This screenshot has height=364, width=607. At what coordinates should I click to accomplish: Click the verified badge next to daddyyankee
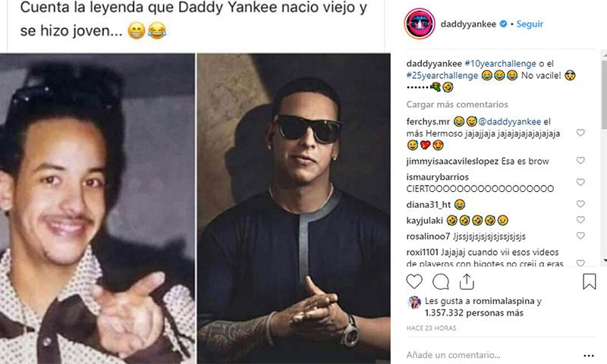[503, 24]
